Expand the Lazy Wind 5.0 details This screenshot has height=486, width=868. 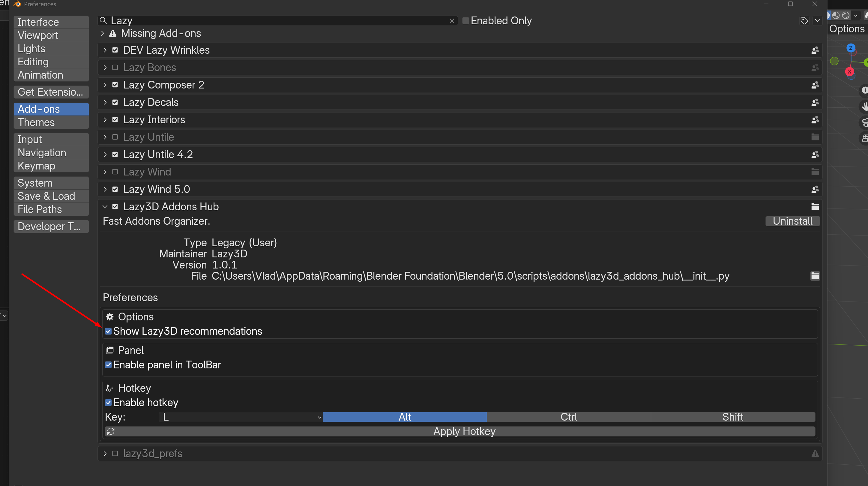point(105,189)
